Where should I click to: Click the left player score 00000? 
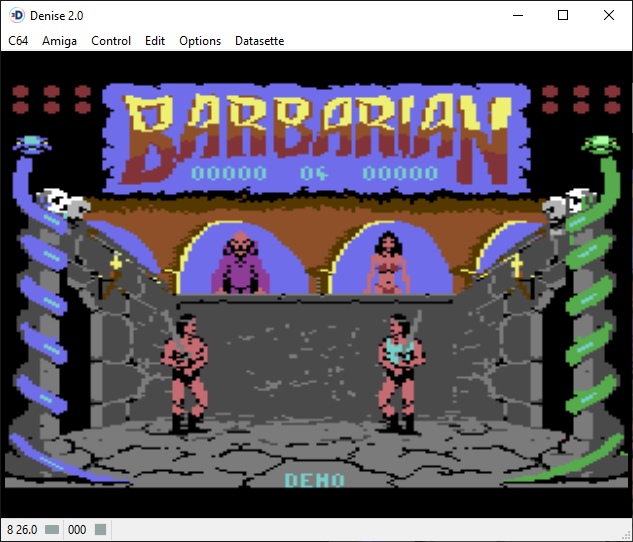(229, 173)
